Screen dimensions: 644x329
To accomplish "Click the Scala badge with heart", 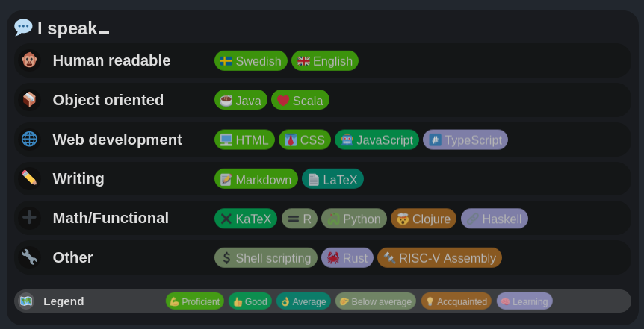I will point(300,100).
